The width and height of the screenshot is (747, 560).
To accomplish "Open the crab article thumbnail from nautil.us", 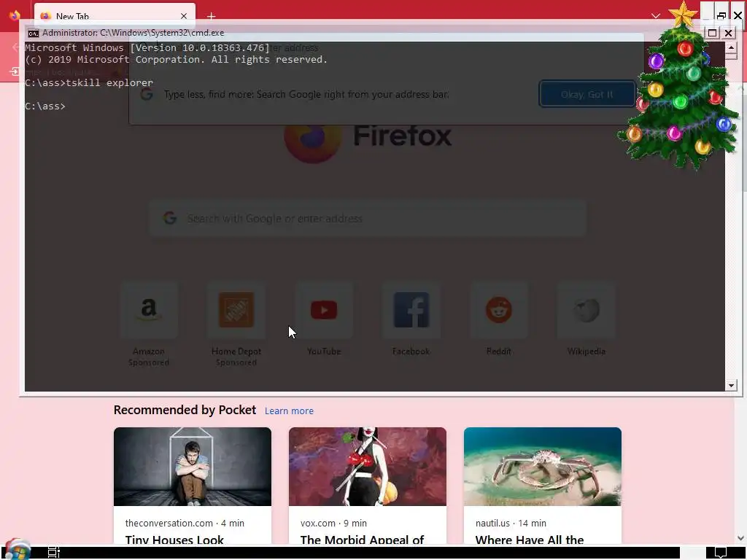I will click(x=543, y=467).
